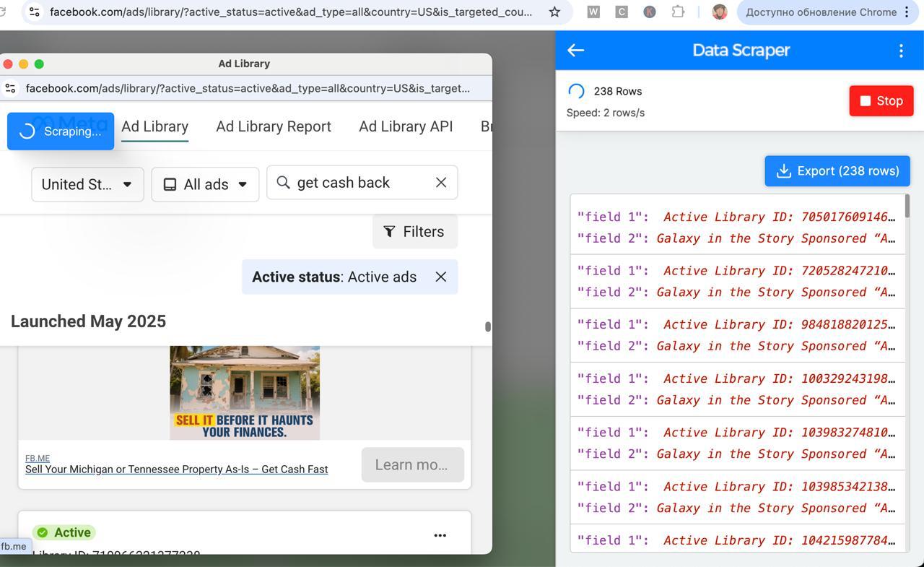This screenshot has width=924, height=567.
Task: Click the haunted house ad thumbnail
Action: (245, 392)
